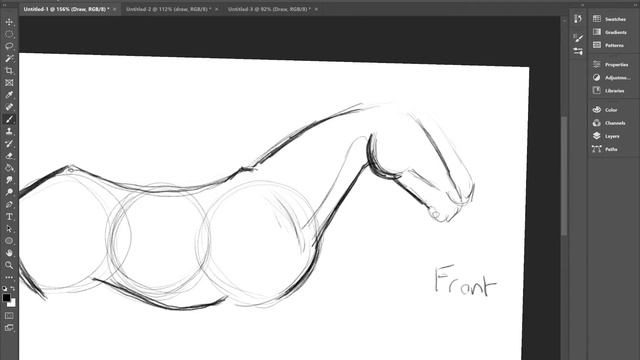Select the Move tool
This screenshot has height=360, width=640.
[x=9, y=22]
